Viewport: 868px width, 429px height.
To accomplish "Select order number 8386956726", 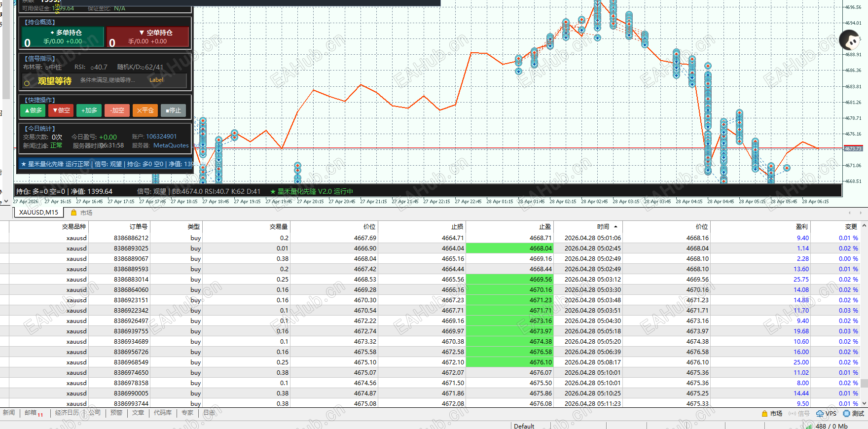I will 131,352.
